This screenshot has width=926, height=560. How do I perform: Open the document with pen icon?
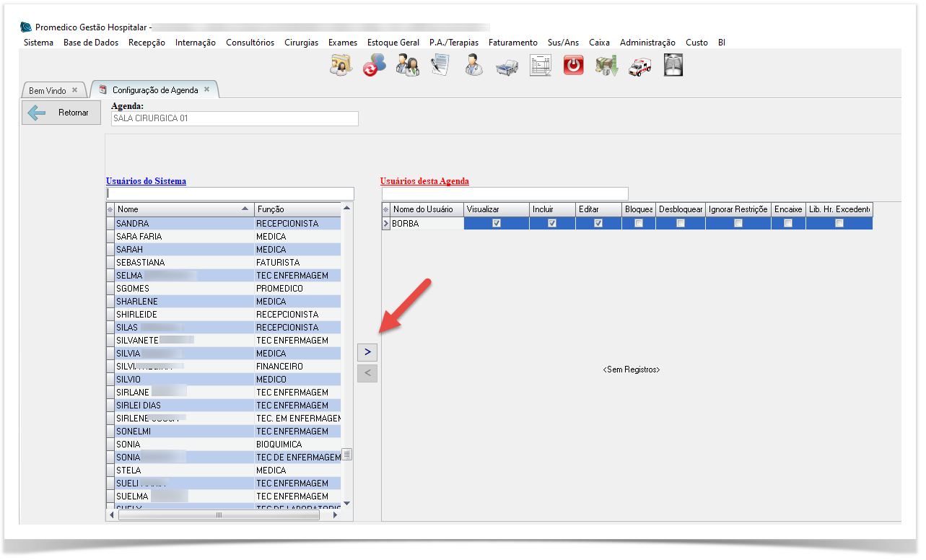(440, 66)
